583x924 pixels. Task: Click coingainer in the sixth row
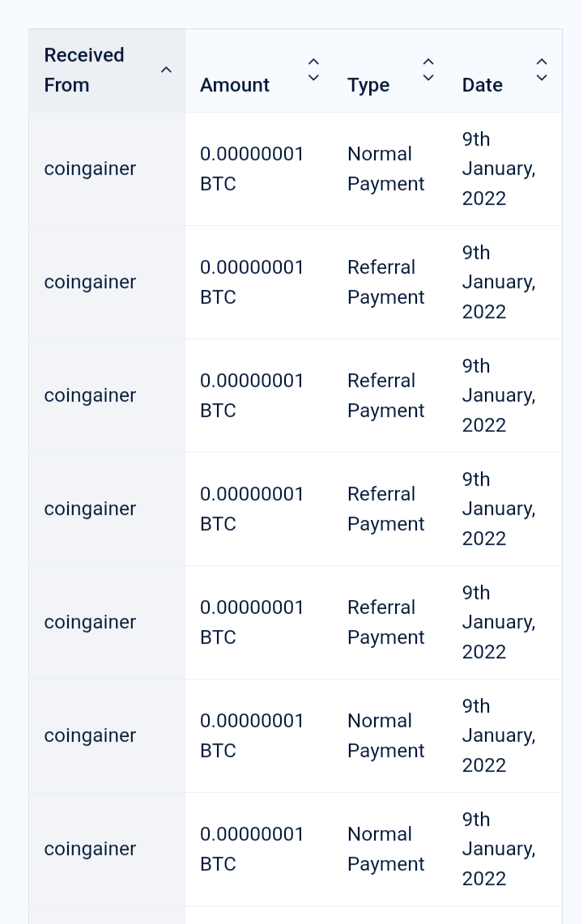click(x=90, y=735)
